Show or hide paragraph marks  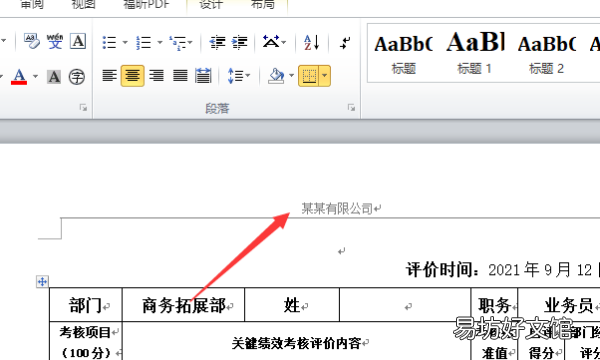345,42
